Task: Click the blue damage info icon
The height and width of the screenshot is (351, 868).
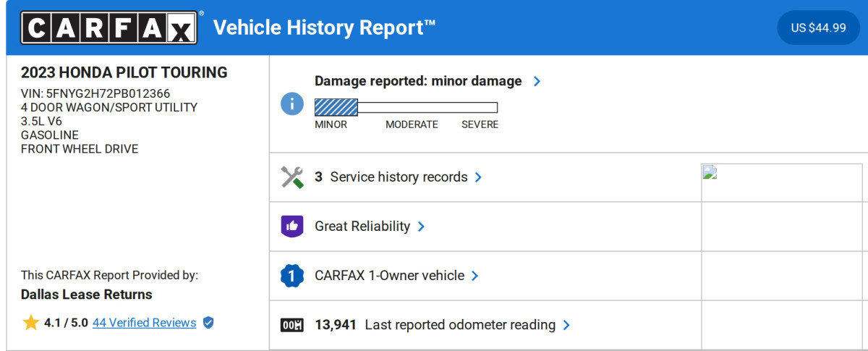Action: [x=292, y=103]
